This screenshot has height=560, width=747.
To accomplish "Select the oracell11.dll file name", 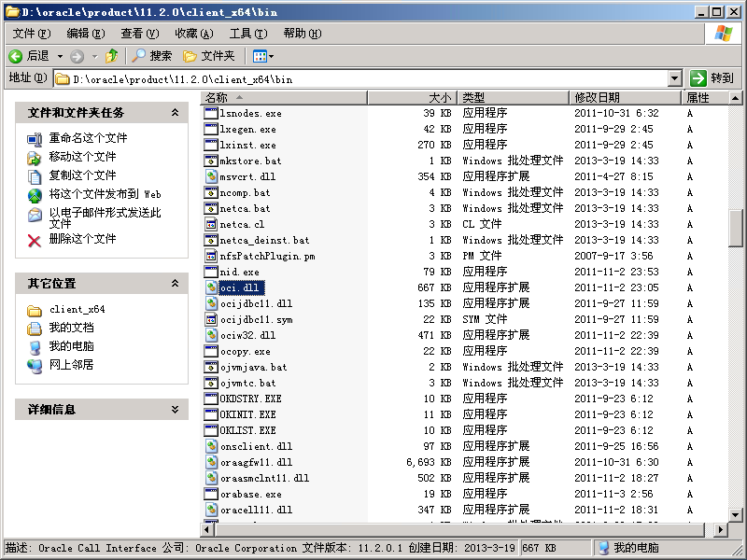I will 256,510.
